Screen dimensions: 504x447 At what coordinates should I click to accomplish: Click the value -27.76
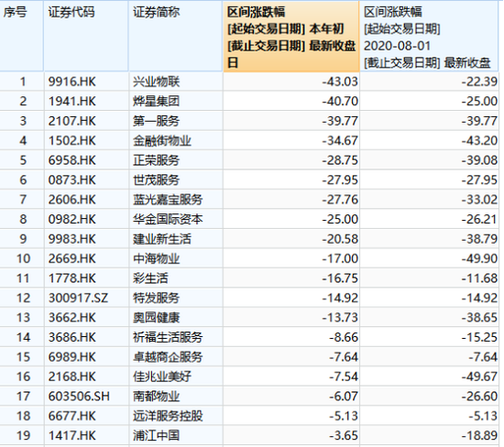point(340,200)
